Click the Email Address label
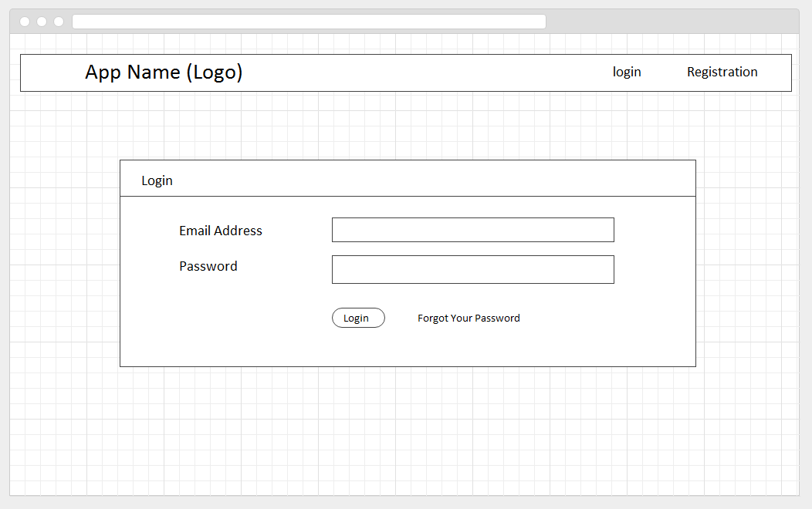 click(x=221, y=231)
